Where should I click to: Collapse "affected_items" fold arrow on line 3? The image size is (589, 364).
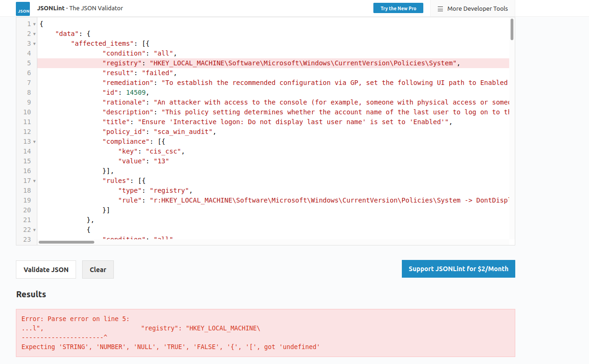pyautogui.click(x=34, y=43)
